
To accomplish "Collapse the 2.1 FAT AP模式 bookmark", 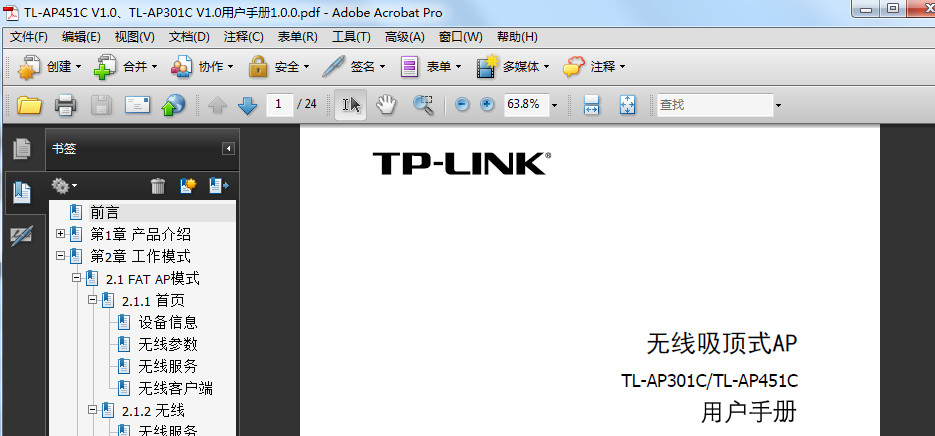I will coord(76,278).
